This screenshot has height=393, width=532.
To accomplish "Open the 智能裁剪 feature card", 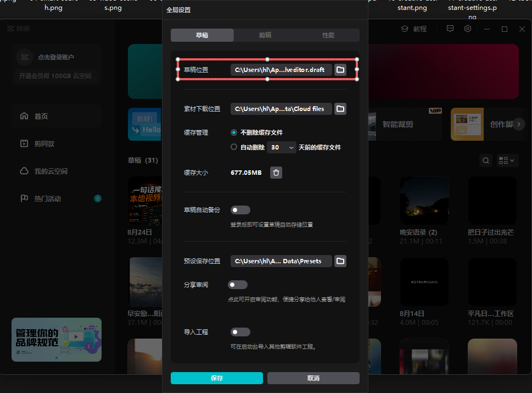I will pyautogui.click(x=405, y=124).
